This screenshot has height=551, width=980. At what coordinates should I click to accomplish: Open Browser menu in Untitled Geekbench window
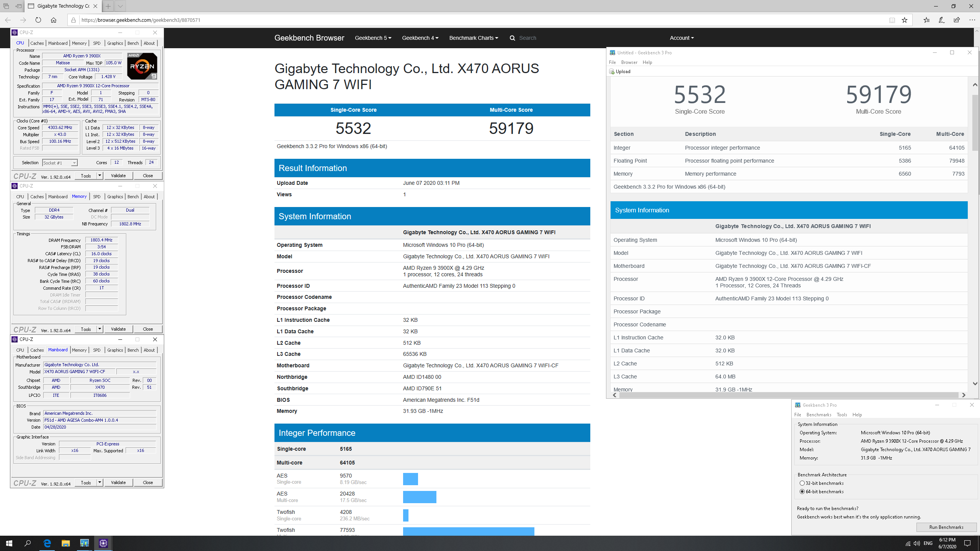(629, 62)
